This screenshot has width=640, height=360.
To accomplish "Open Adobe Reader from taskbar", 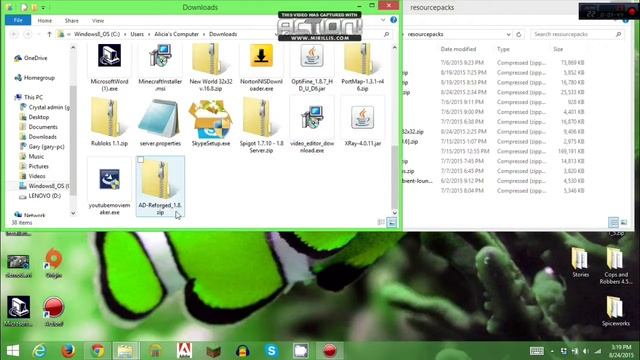I will pyautogui.click(x=184, y=351).
